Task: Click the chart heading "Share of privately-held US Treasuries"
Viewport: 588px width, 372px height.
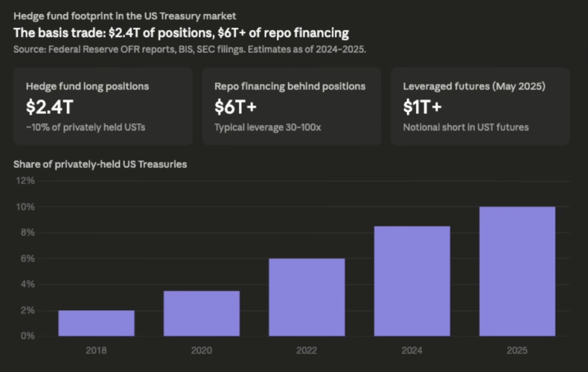Action: [x=100, y=164]
